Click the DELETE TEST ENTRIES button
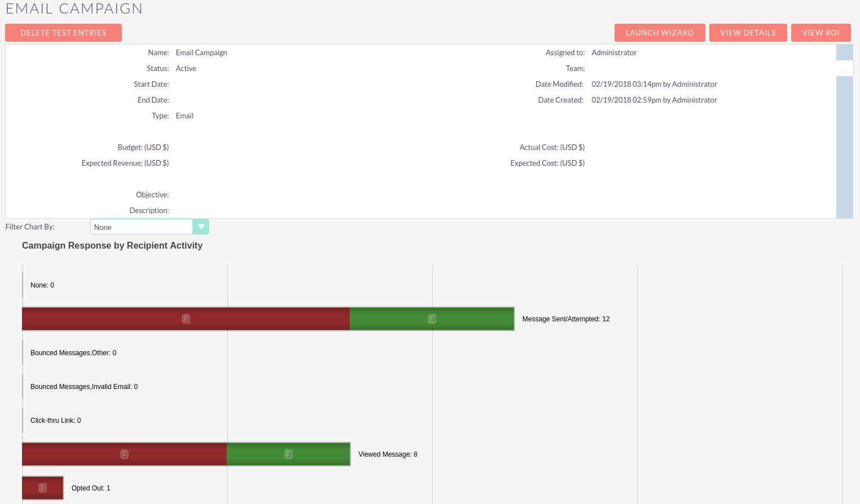 pos(63,32)
